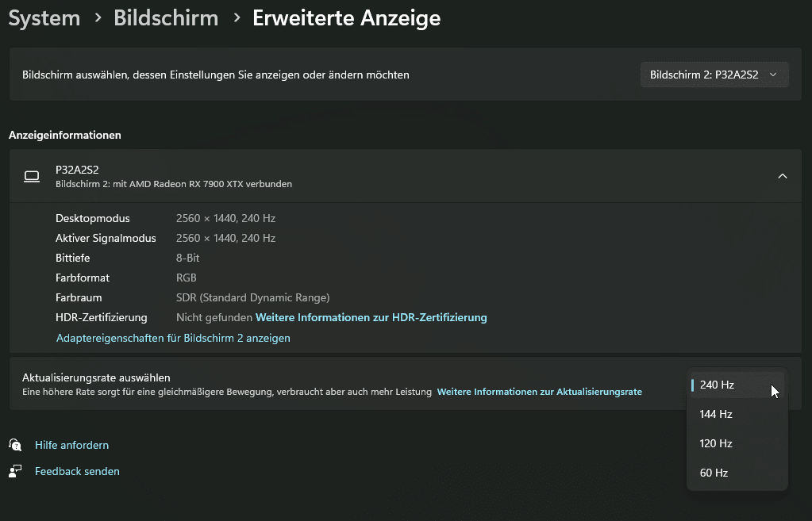Click the headset icon for Hilfe anfordern

[x=15, y=445]
